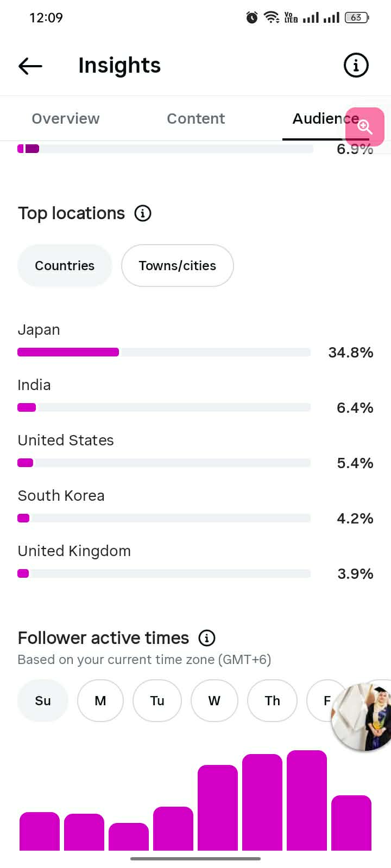Select the W day chip
Screen dimensions: 391x868
[x=215, y=701]
